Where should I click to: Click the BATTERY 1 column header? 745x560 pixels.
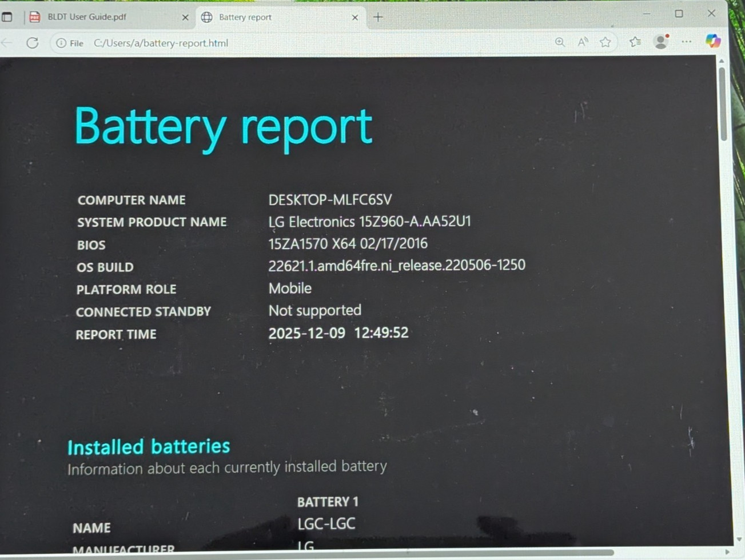[328, 502]
